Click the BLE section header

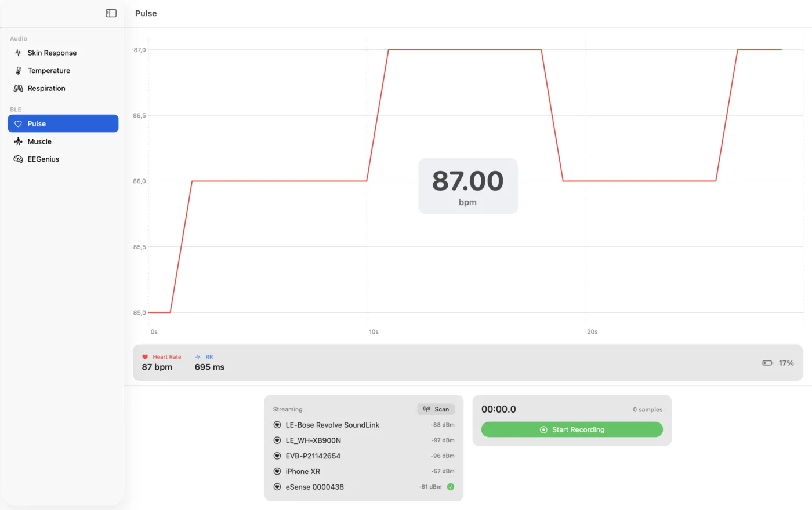tap(16, 110)
